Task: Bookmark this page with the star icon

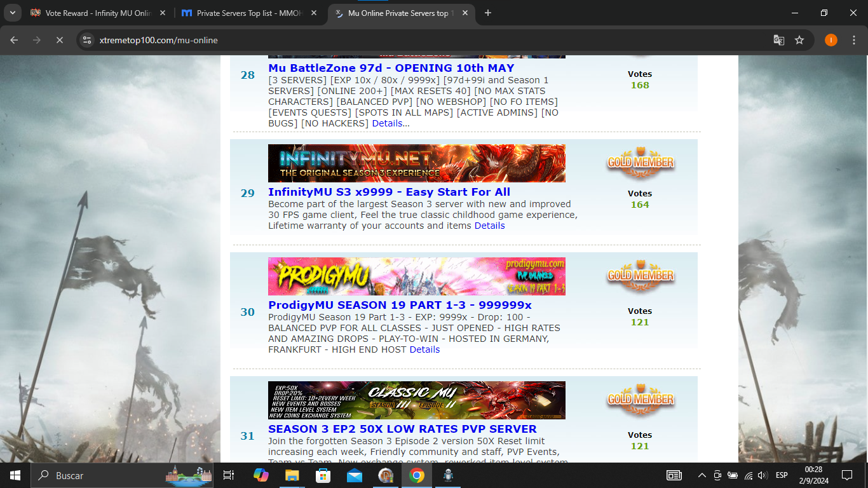Action: tap(799, 40)
